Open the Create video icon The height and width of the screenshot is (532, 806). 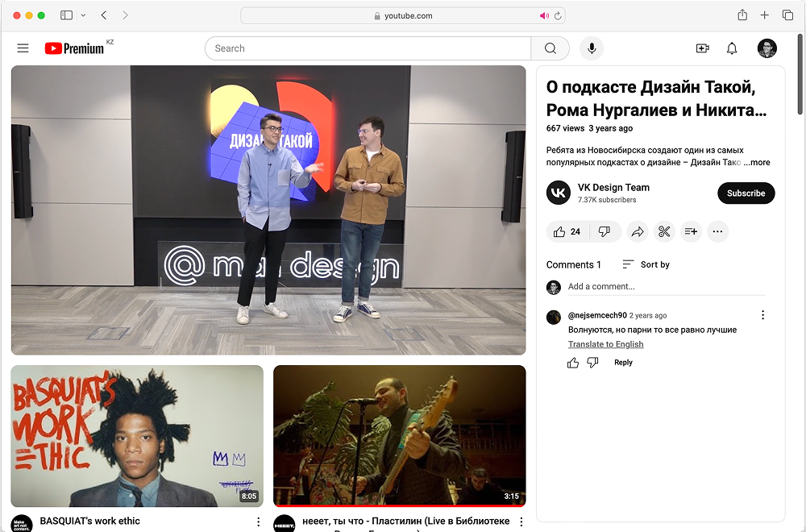[x=702, y=48]
